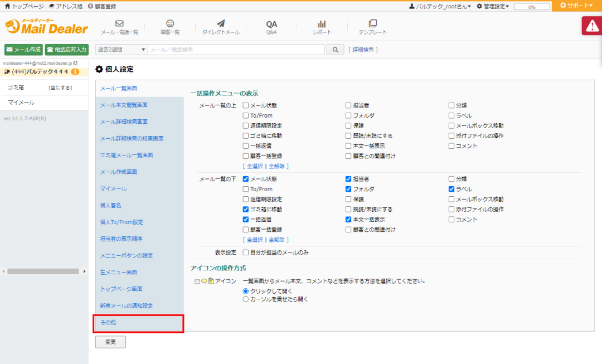Enable 自分が担当のメールのみ checkbox

pos(246,253)
